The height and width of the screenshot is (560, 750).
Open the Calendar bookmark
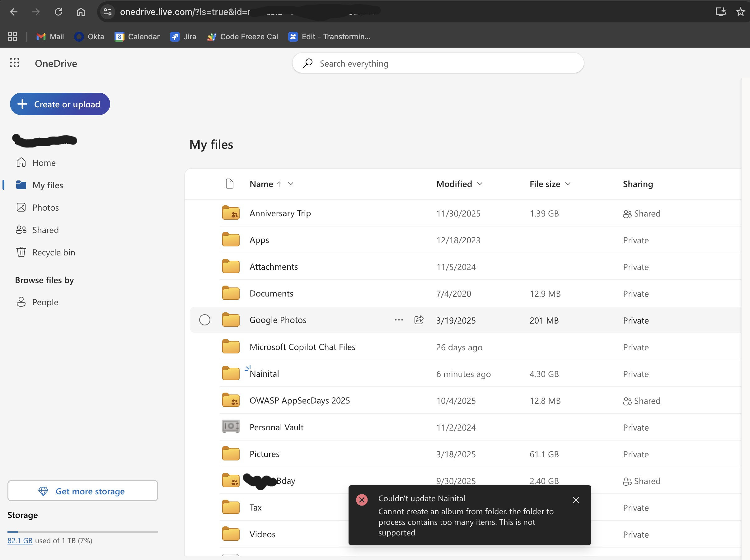pos(137,37)
